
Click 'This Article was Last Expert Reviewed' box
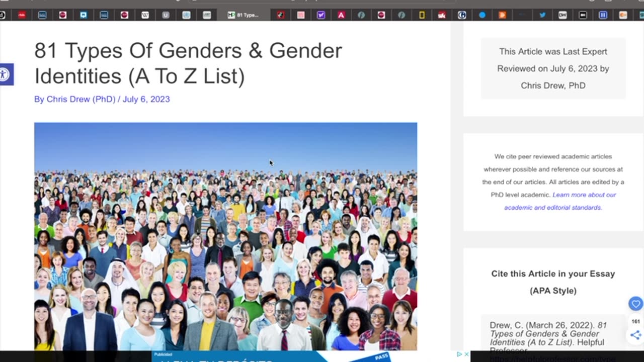pyautogui.click(x=553, y=68)
